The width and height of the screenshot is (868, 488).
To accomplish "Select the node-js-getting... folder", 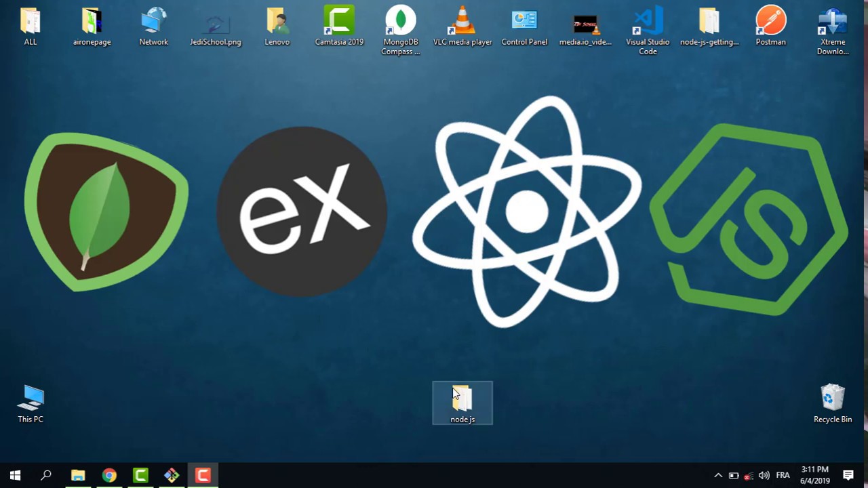I will click(x=709, y=27).
